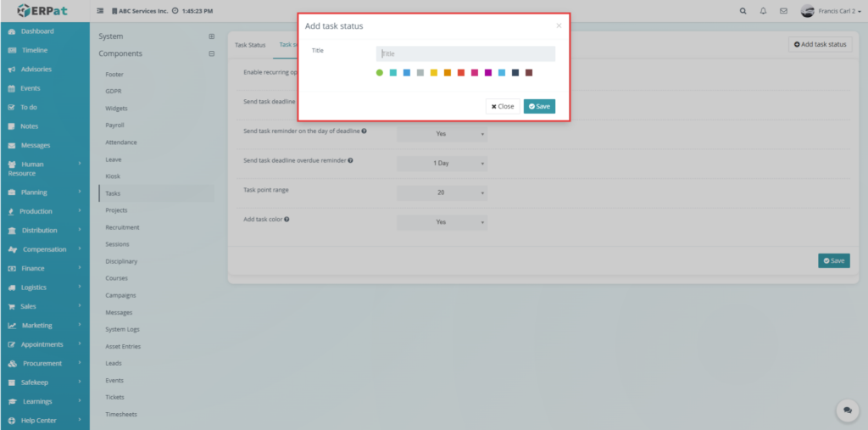Select System Logs in Components list
The image size is (868, 430).
click(x=122, y=330)
